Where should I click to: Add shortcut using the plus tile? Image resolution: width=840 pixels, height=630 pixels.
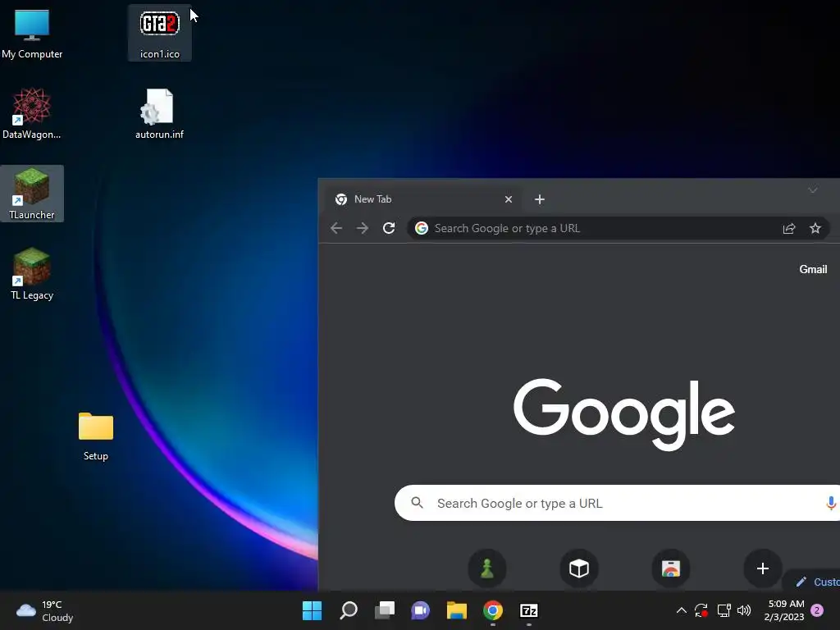[763, 568]
